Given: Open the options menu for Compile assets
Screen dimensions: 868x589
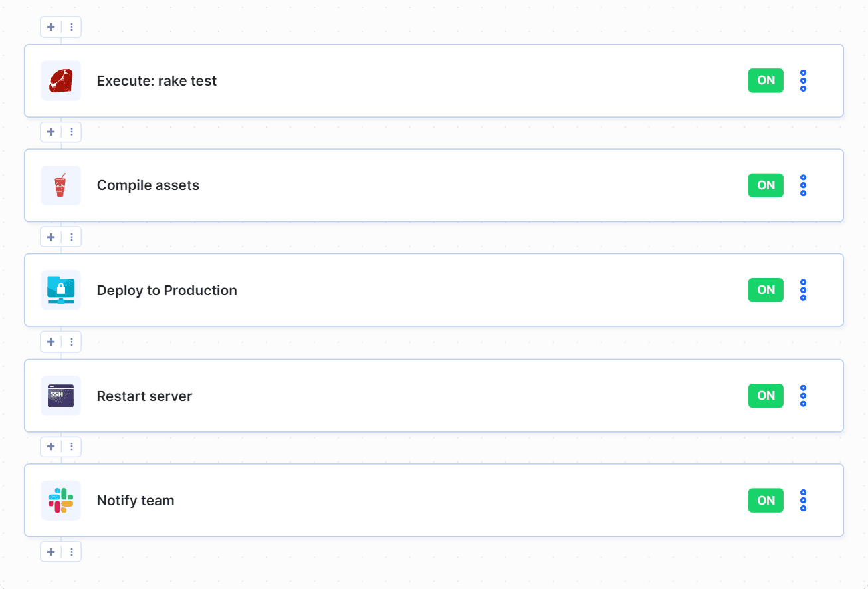Looking at the screenshot, I should 803,185.
